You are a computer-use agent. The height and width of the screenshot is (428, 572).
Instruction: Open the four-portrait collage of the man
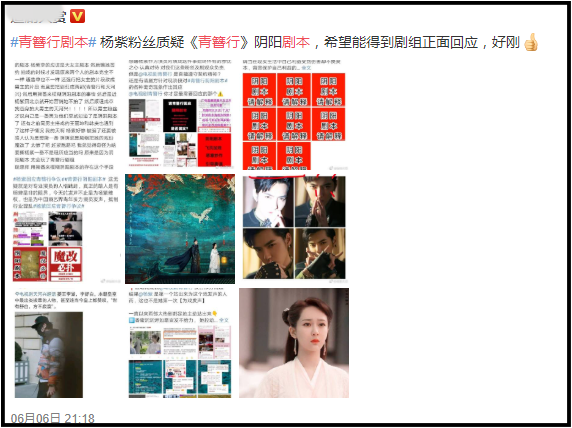pos(294,229)
